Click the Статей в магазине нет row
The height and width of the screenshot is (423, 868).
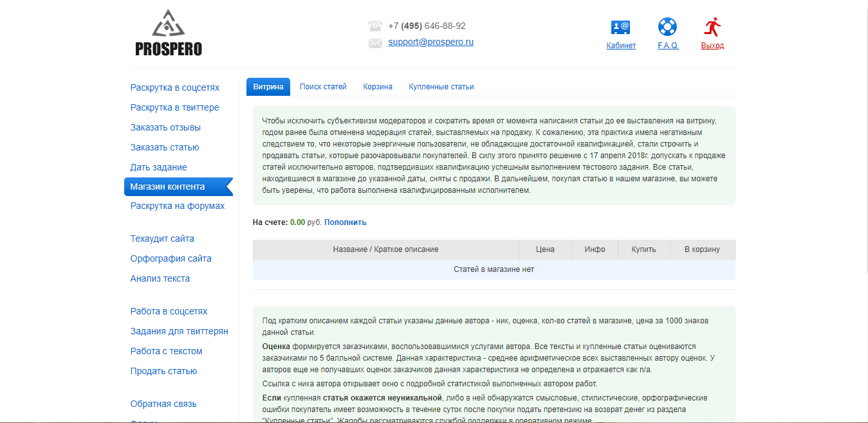coord(494,269)
